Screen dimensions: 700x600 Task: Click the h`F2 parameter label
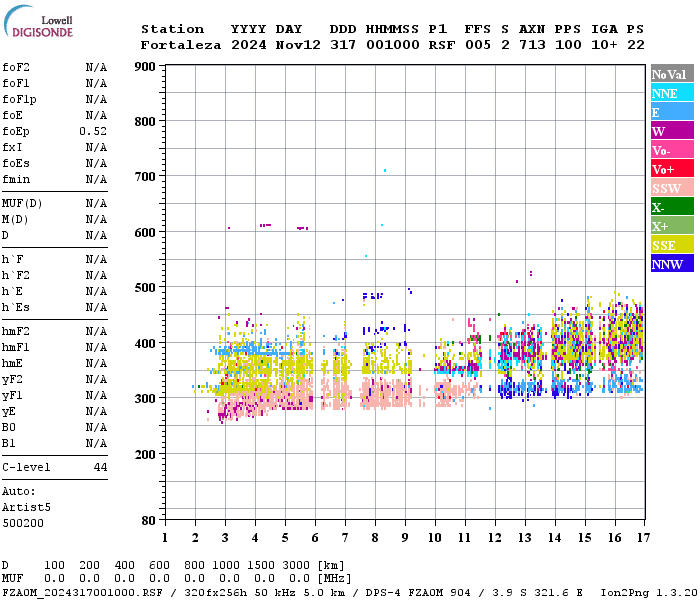(16, 275)
